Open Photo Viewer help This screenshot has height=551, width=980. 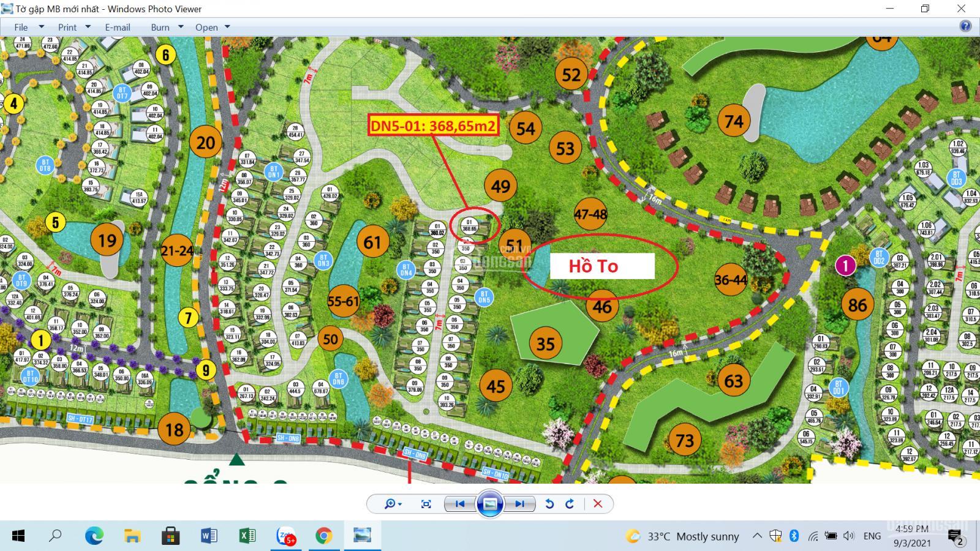pos(965,26)
